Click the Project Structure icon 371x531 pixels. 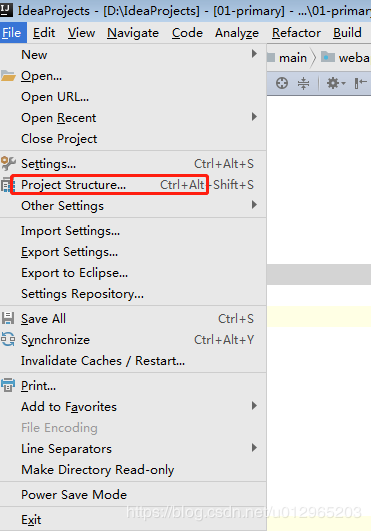tap(7, 185)
